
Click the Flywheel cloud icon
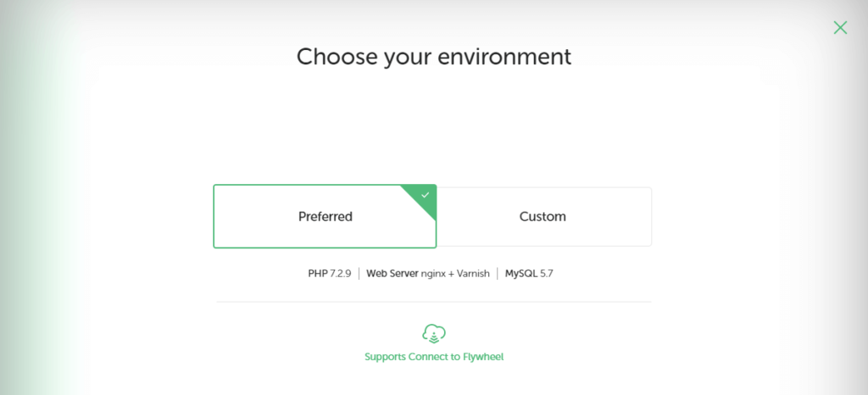[433, 333]
